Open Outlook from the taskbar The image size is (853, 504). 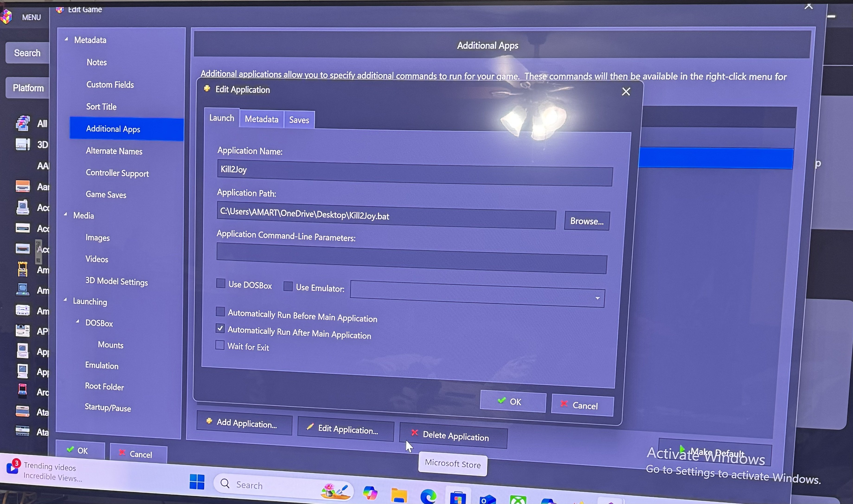click(x=488, y=499)
